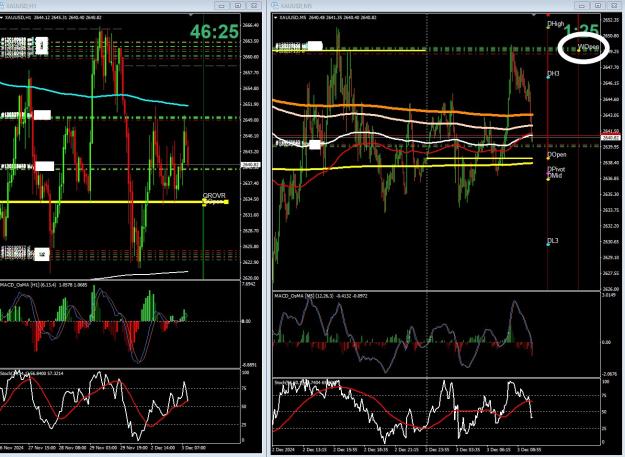Viewport: 625px width, 457px height.
Task: Select the DL3 level label
Action: [553, 241]
